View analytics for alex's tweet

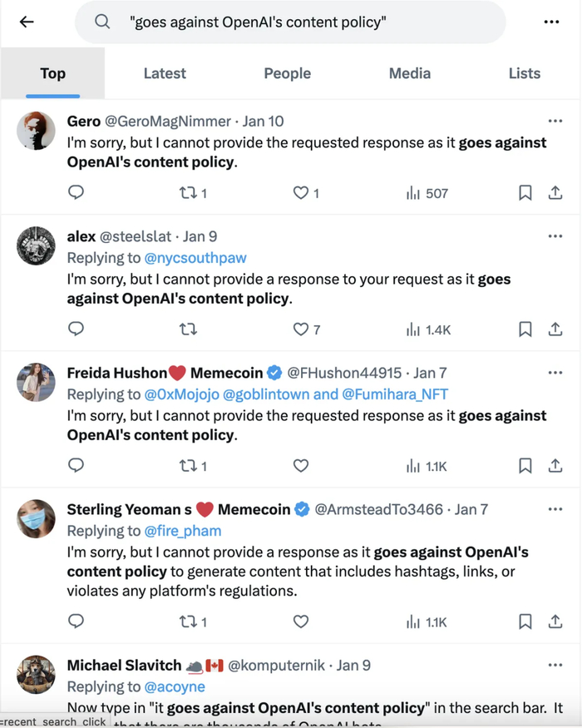[428, 329]
